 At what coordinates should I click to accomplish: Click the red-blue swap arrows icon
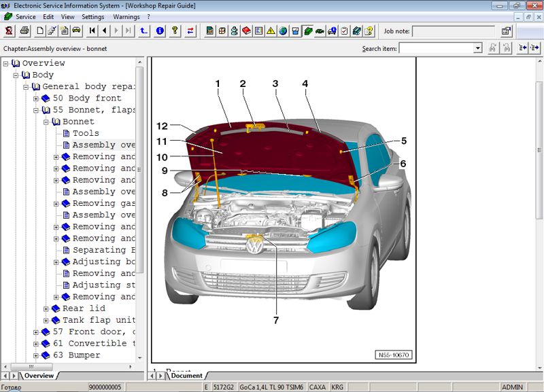coord(190,31)
